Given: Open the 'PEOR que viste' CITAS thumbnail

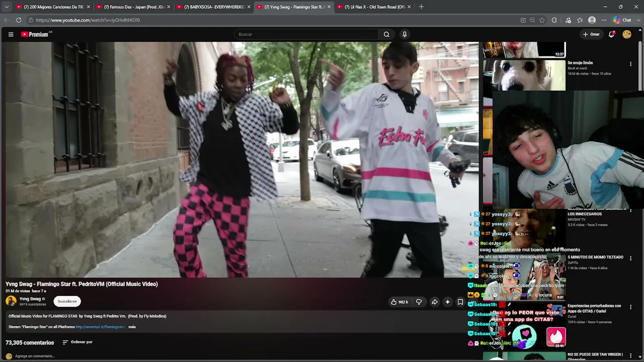Looking at the screenshot, I should 524,326.
